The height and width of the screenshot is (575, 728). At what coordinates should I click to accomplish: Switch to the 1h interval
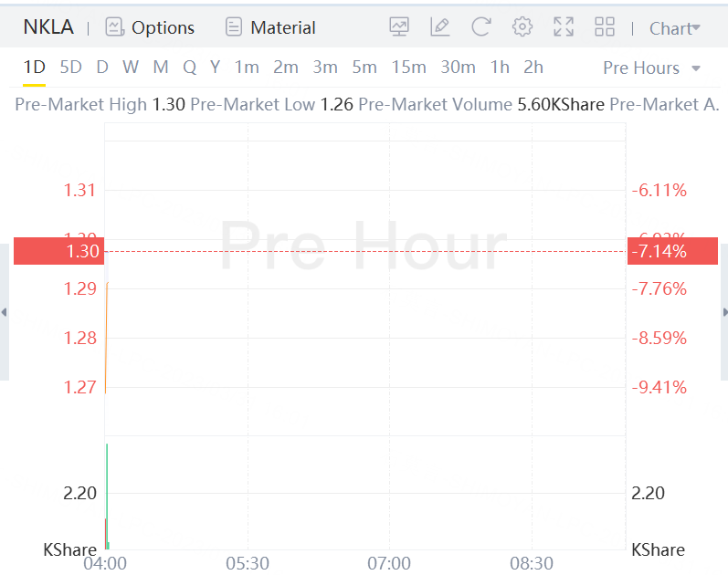pyautogui.click(x=500, y=68)
